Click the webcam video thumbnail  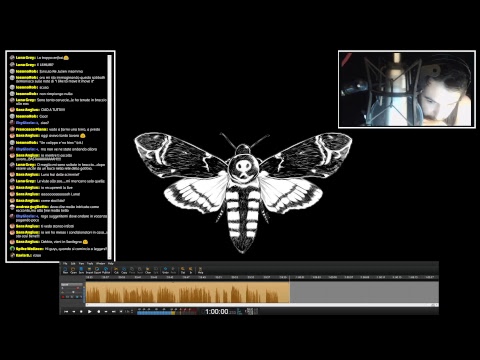pos(407,89)
